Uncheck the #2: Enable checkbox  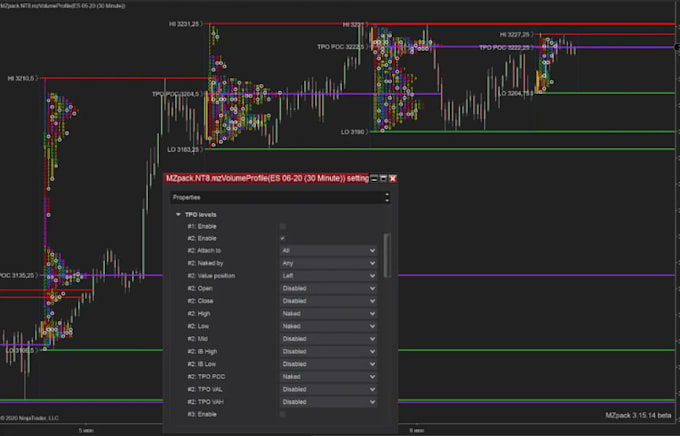click(283, 238)
